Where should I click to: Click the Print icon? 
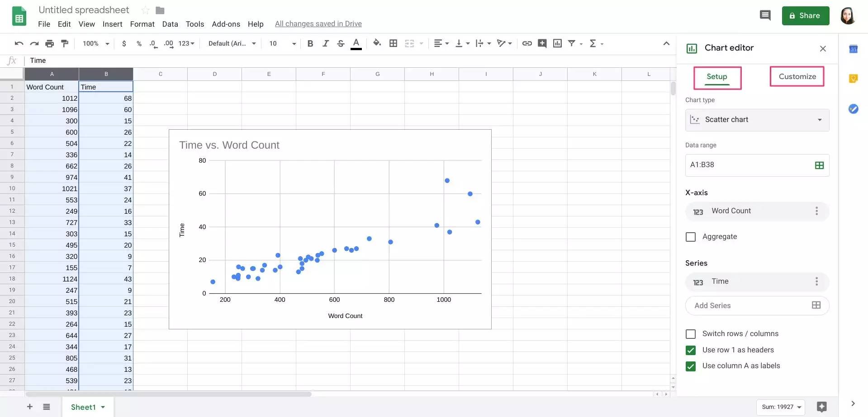coord(50,43)
